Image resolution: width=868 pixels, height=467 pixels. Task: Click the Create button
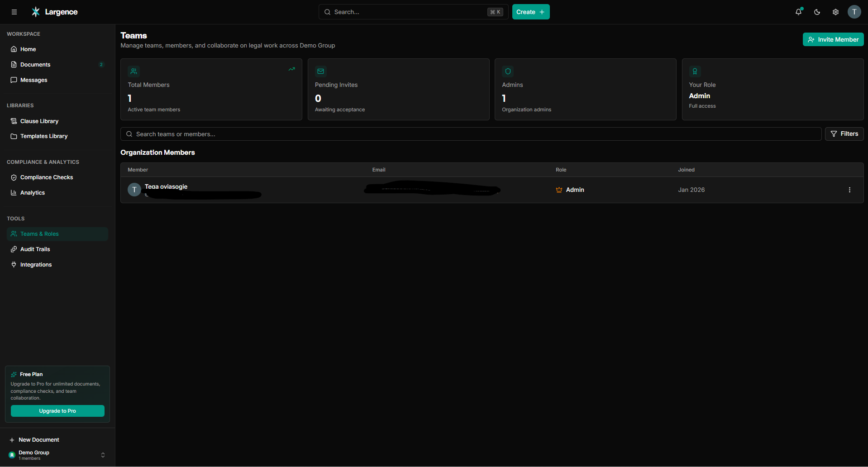click(x=531, y=12)
